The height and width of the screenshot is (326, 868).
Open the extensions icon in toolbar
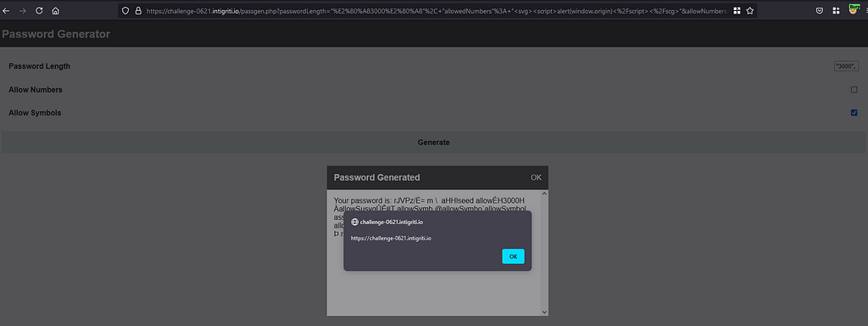836,10
